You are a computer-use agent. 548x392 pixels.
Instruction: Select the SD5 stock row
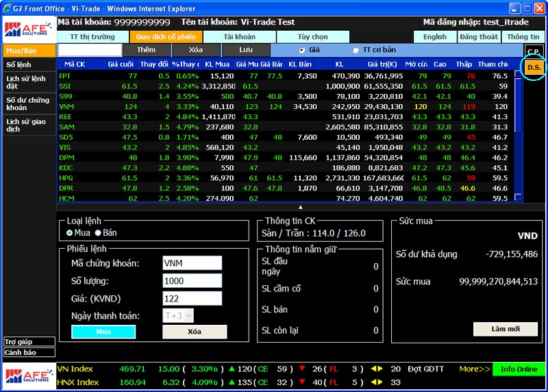pos(285,137)
